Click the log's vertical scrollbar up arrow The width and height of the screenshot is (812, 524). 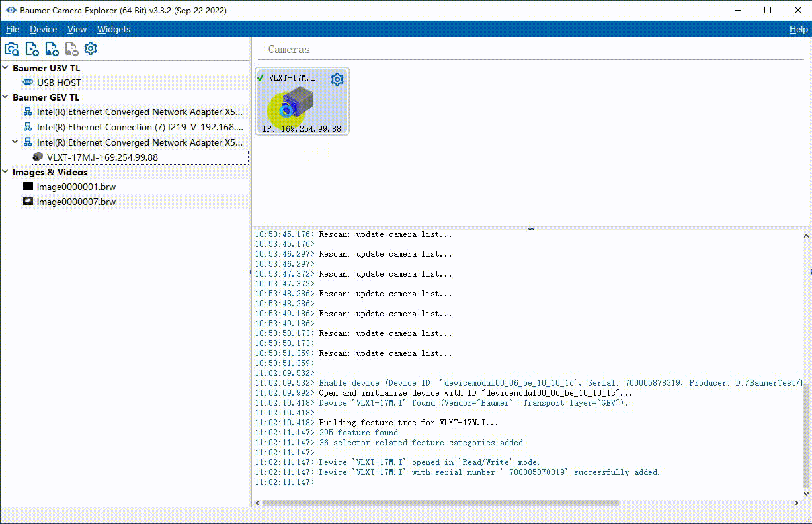coord(806,235)
